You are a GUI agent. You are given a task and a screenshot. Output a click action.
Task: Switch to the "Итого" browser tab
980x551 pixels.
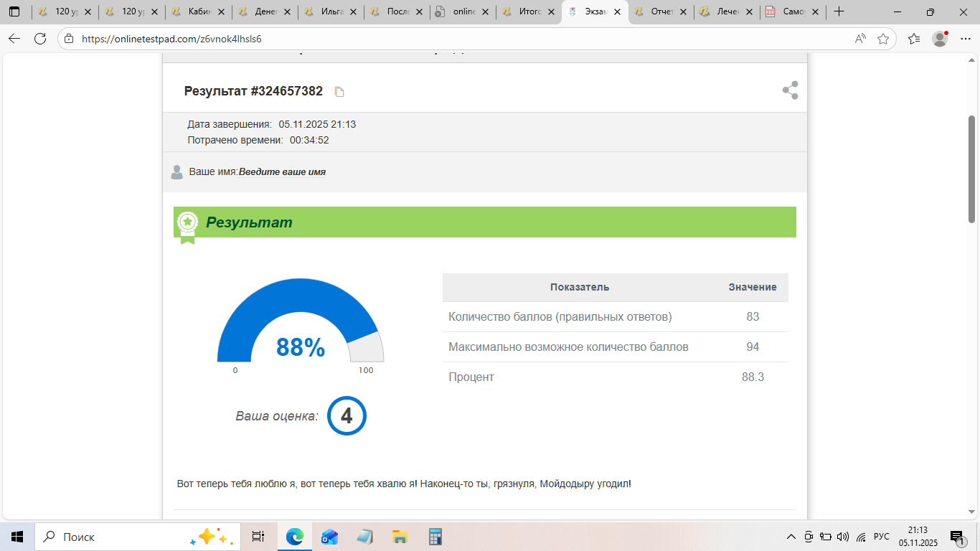(x=529, y=11)
